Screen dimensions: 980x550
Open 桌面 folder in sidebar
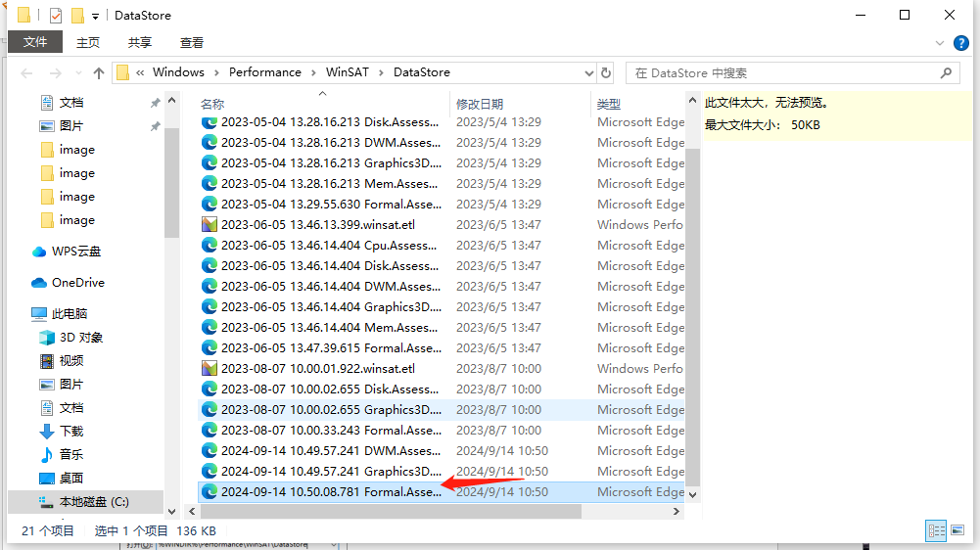click(70, 479)
